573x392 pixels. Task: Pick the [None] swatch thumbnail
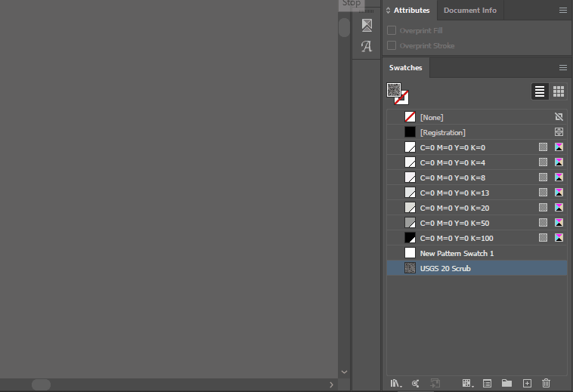click(x=410, y=117)
